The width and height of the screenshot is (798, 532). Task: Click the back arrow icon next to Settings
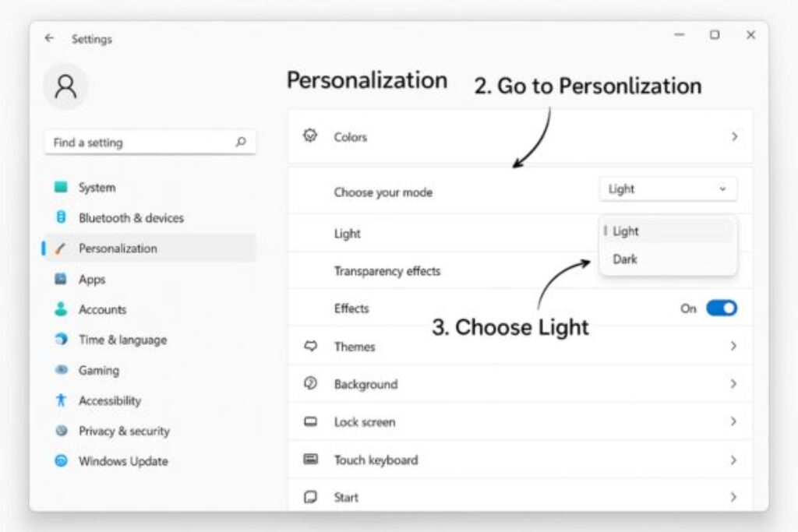pyautogui.click(x=49, y=38)
